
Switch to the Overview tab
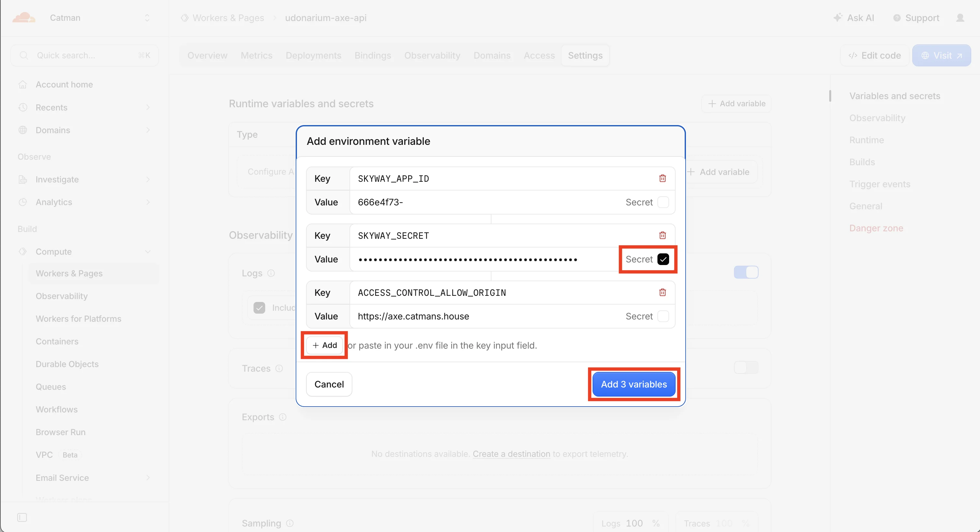tap(207, 55)
